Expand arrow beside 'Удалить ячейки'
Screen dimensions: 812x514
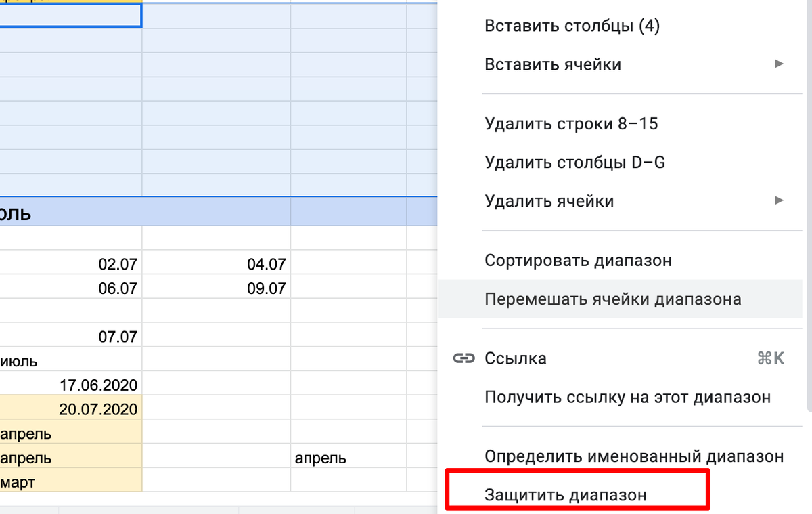coord(779,201)
